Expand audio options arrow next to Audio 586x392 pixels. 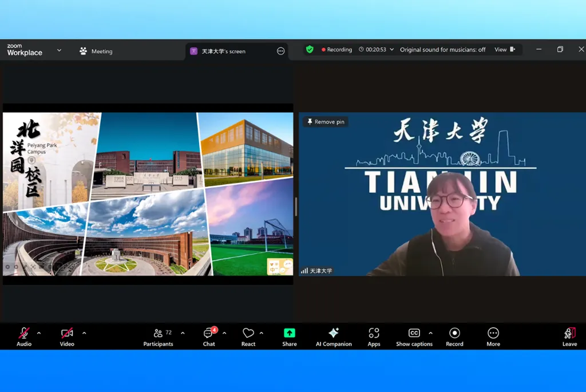click(x=39, y=333)
